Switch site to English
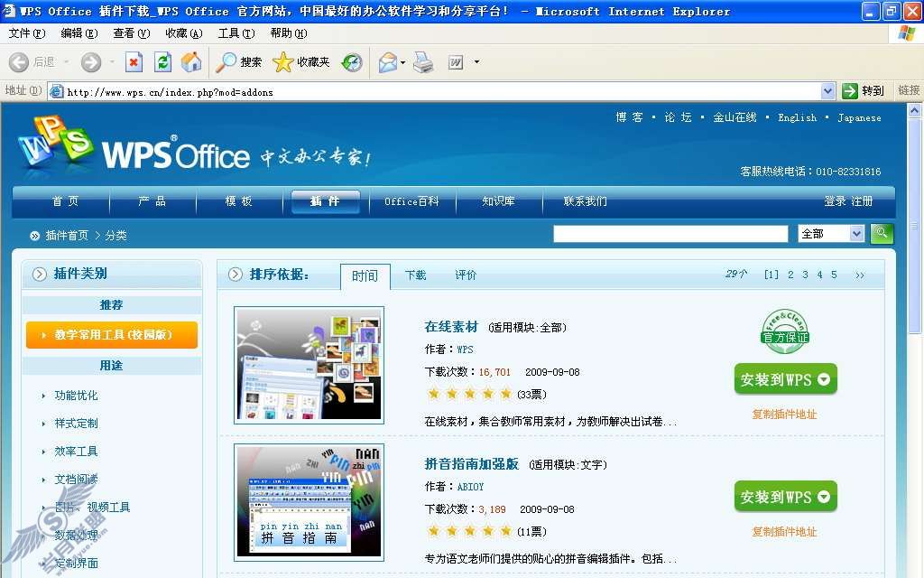Screen dimensions: 924x578 click(x=798, y=117)
